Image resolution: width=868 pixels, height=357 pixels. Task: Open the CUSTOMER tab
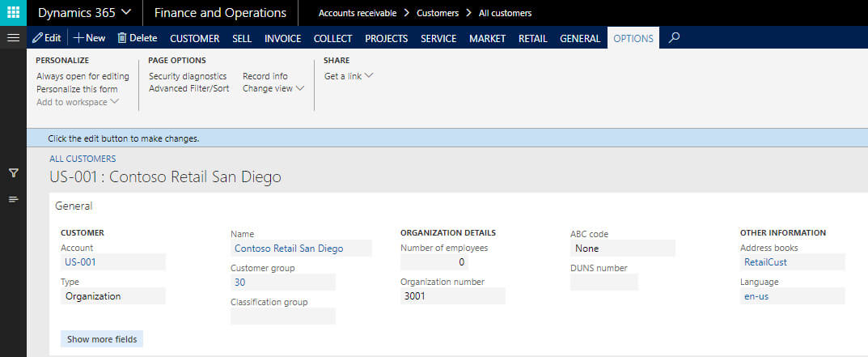194,38
